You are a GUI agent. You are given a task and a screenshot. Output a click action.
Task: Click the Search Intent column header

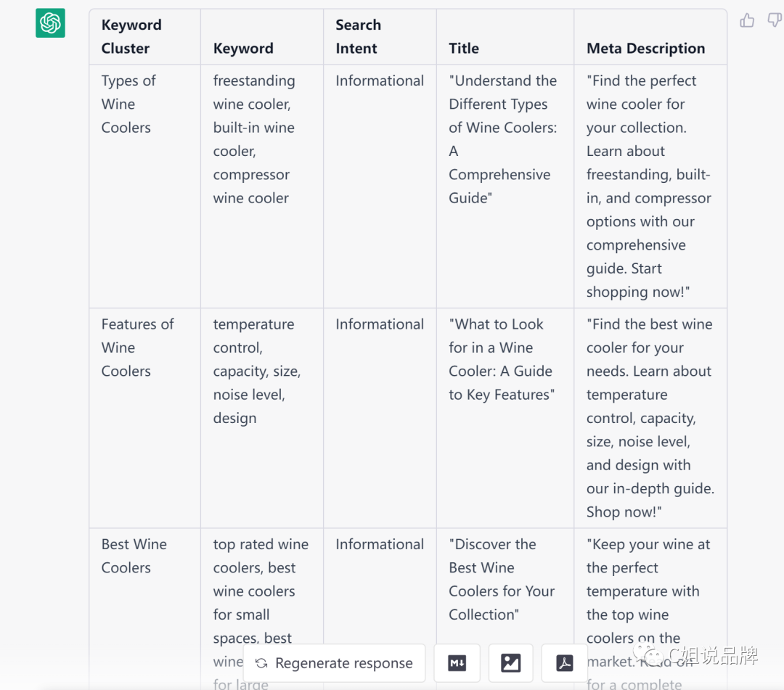pyautogui.click(x=358, y=36)
